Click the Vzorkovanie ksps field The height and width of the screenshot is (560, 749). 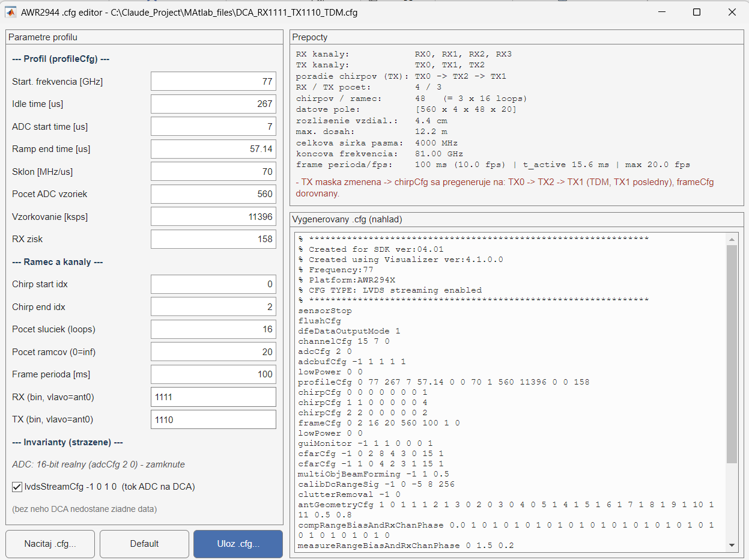pyautogui.click(x=213, y=217)
